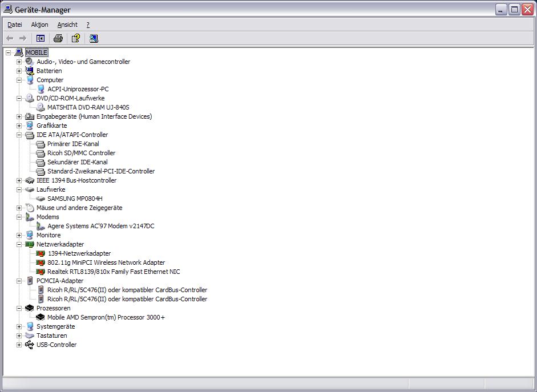Click the Grafikkarte display adapter icon
The height and width of the screenshot is (392, 537).
pos(30,126)
